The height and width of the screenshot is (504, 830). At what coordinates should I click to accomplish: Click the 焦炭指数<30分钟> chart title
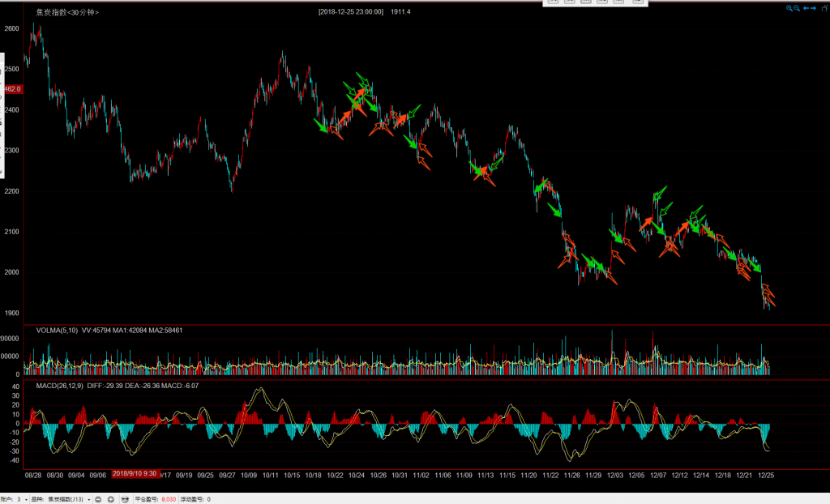[67, 12]
